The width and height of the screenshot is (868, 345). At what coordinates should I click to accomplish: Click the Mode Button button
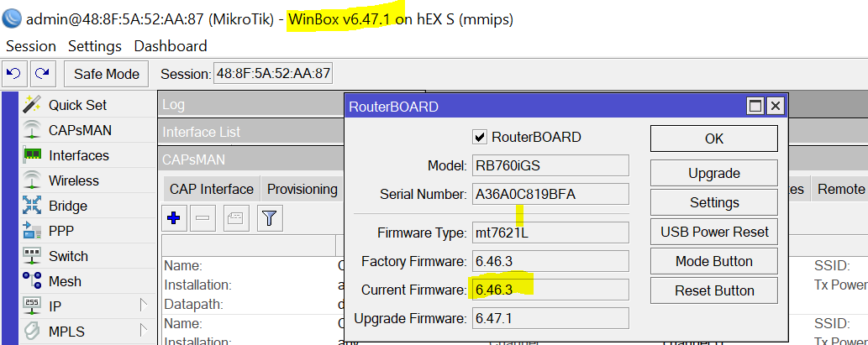(714, 261)
